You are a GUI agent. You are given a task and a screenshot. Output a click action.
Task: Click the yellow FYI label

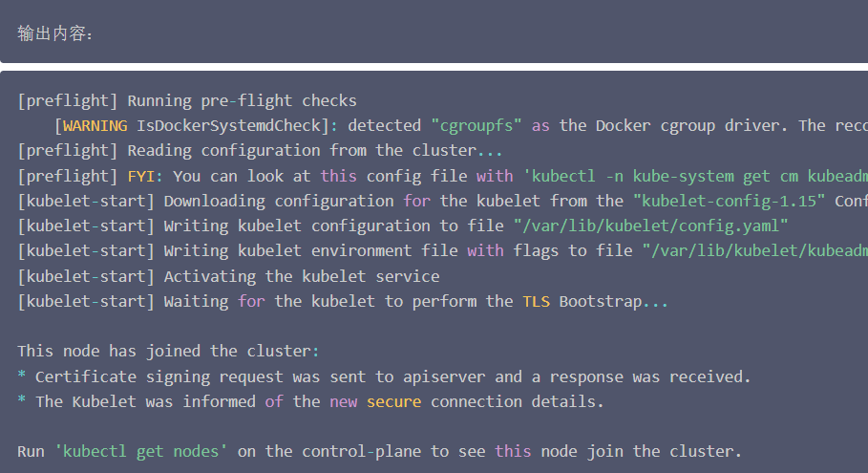coord(141,176)
